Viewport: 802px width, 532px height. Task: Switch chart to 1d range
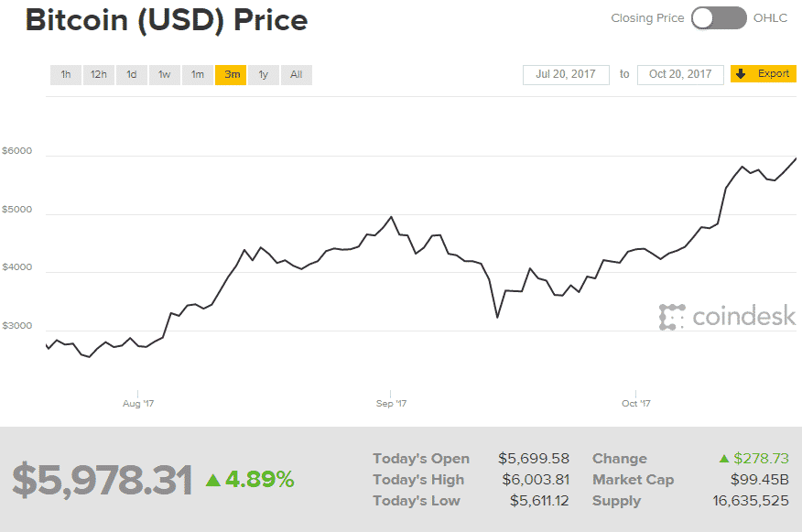pyautogui.click(x=132, y=75)
